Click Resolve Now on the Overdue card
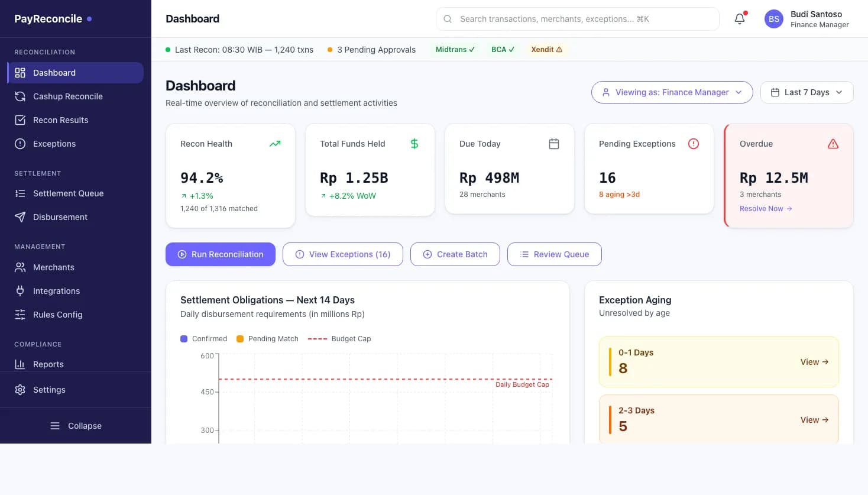Screen dimensions: 868x495 765,208
